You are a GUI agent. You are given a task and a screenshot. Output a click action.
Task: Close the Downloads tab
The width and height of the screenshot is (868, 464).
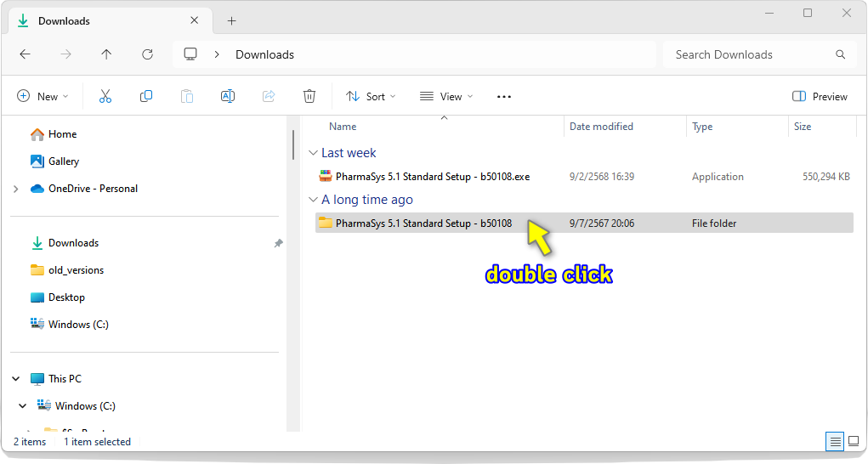[x=195, y=20]
